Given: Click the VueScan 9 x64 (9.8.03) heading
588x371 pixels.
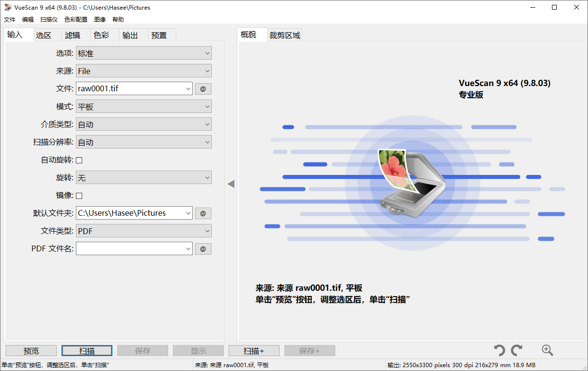Looking at the screenshot, I should click(504, 83).
